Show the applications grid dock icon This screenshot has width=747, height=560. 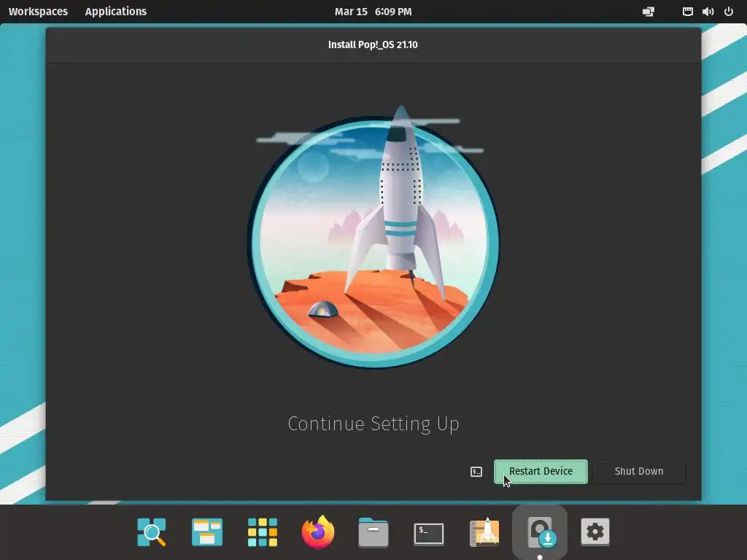click(x=263, y=532)
